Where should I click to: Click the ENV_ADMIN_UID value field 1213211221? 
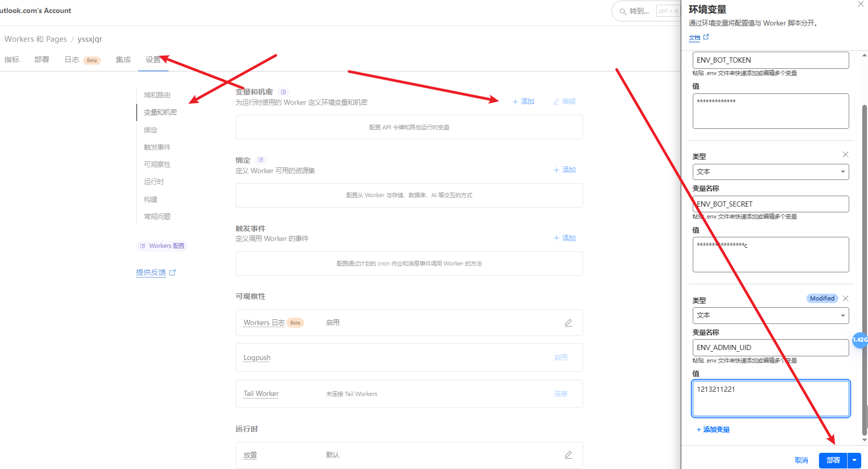pyautogui.click(x=770, y=399)
